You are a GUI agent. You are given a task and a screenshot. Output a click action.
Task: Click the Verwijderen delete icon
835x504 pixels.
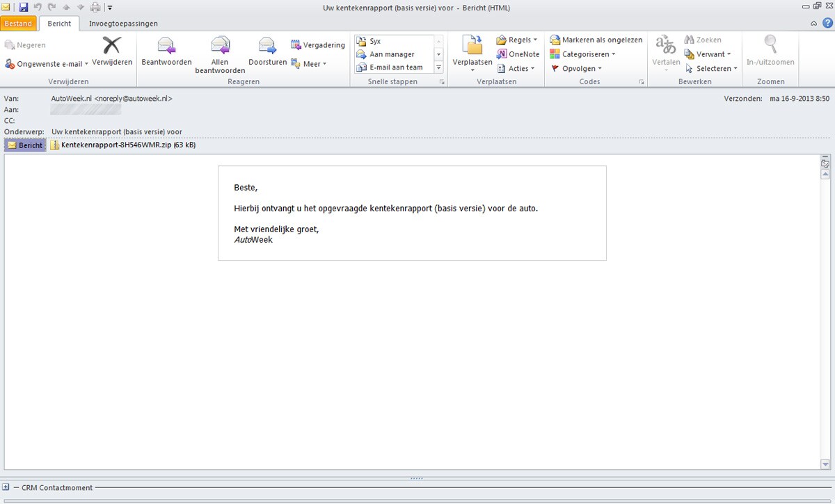(x=112, y=46)
